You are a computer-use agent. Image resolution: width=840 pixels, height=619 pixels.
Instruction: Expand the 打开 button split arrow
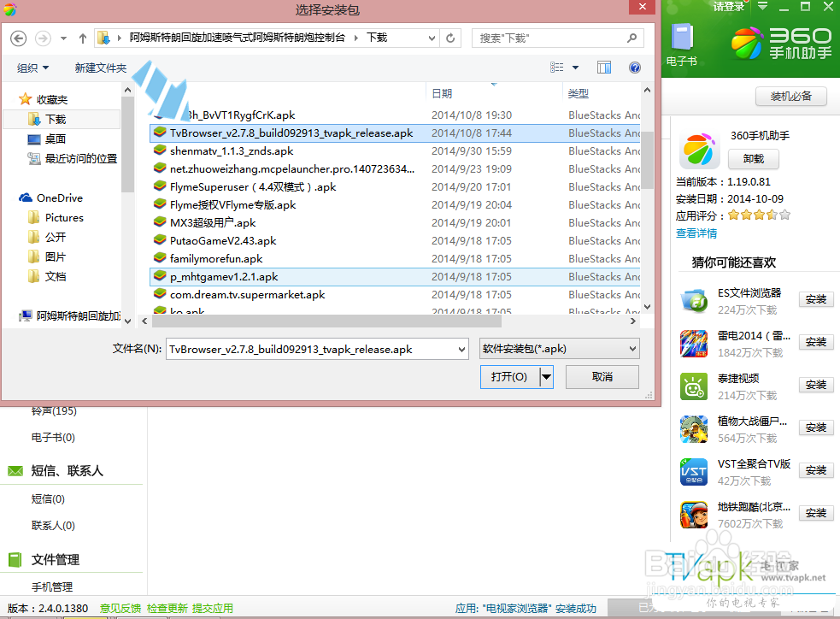point(546,377)
